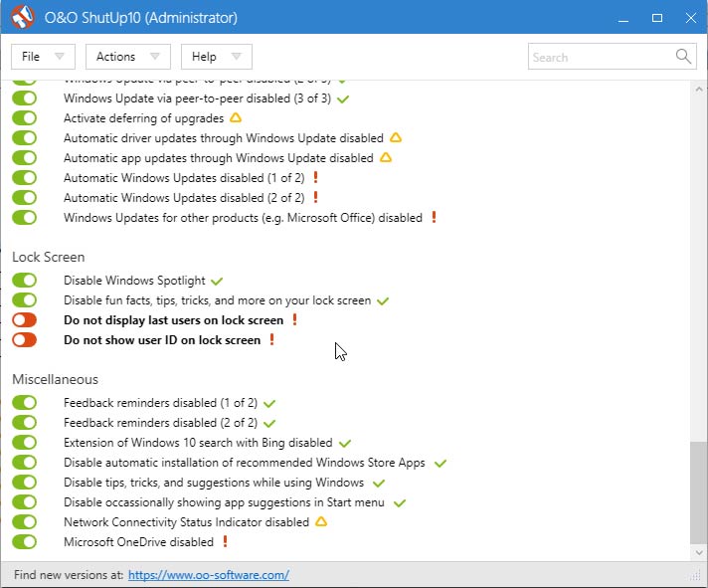Image resolution: width=708 pixels, height=588 pixels.
Task: Toggle app suggestions in Start menu switch
Action: tap(25, 501)
